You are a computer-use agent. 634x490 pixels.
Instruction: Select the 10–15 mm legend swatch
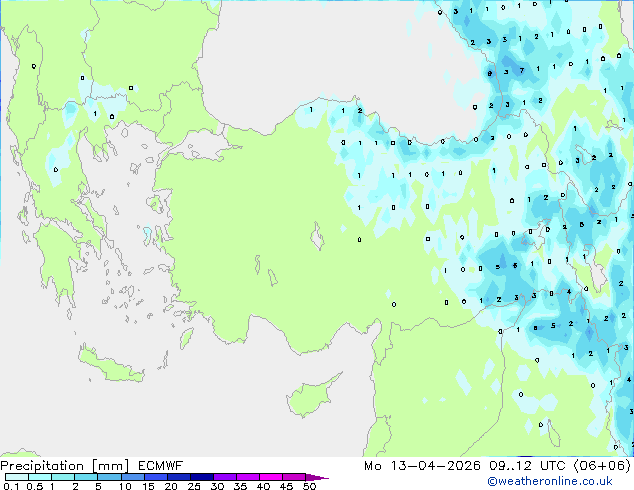[x=132, y=477]
